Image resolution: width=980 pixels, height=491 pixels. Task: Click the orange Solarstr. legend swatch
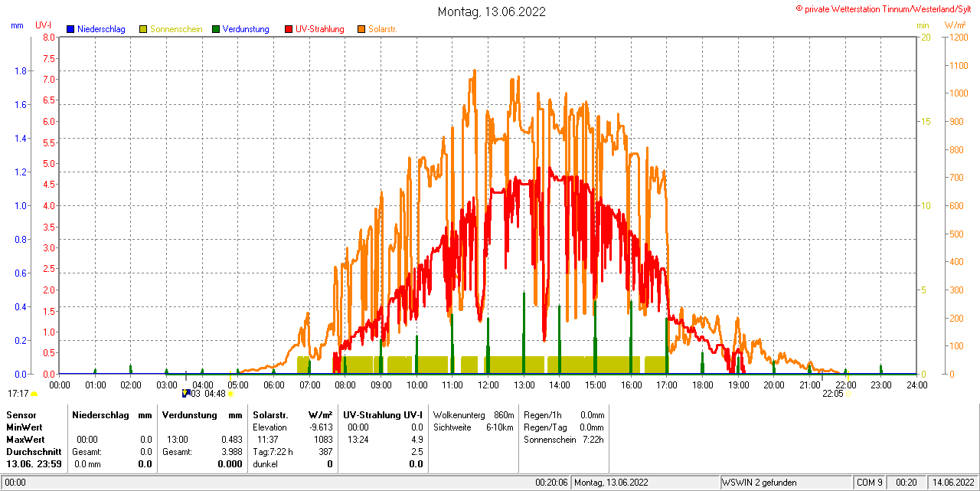pyautogui.click(x=361, y=29)
